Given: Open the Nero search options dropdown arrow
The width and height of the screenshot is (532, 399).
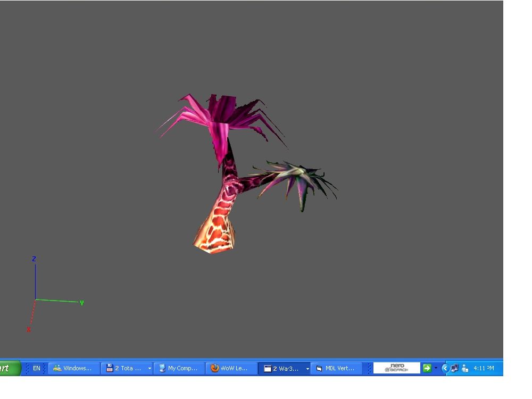Looking at the screenshot, I should click(x=436, y=368).
